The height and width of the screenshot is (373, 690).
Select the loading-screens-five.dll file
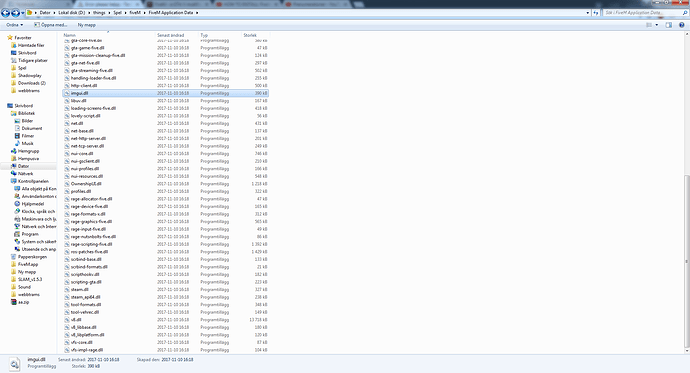tap(93, 108)
